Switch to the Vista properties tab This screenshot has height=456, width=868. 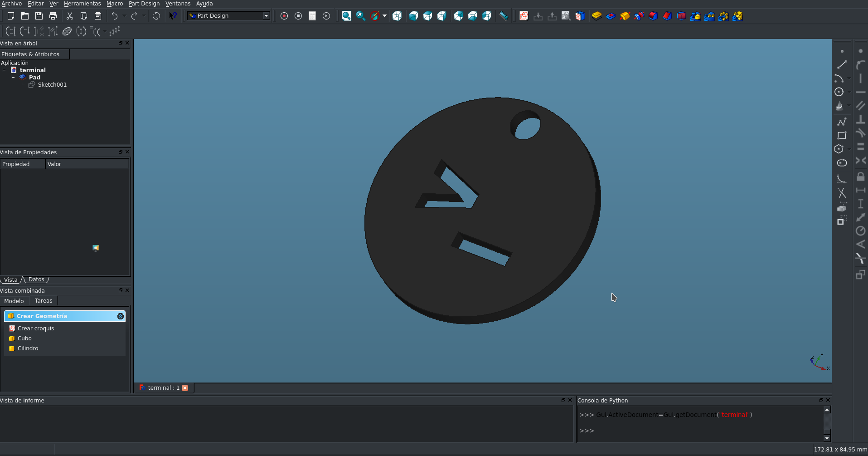pos(10,279)
